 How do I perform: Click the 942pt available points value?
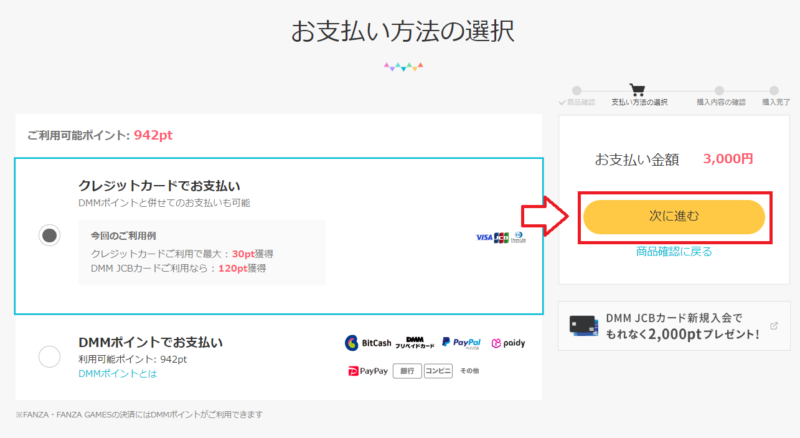pos(153,135)
